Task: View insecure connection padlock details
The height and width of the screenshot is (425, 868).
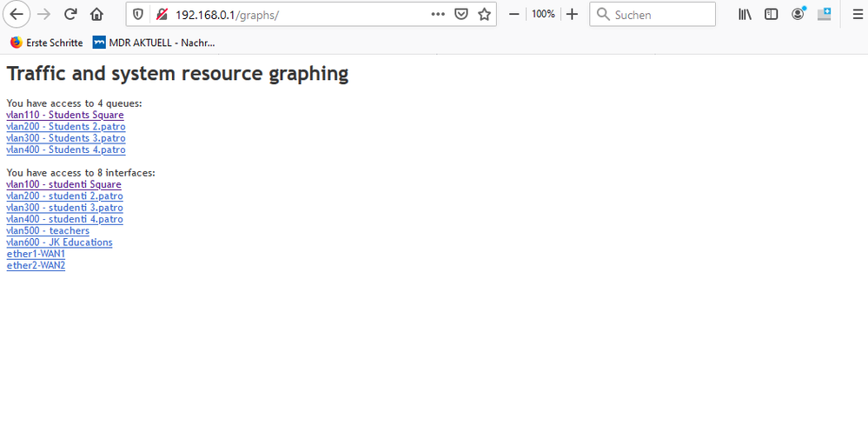Action: tap(162, 15)
